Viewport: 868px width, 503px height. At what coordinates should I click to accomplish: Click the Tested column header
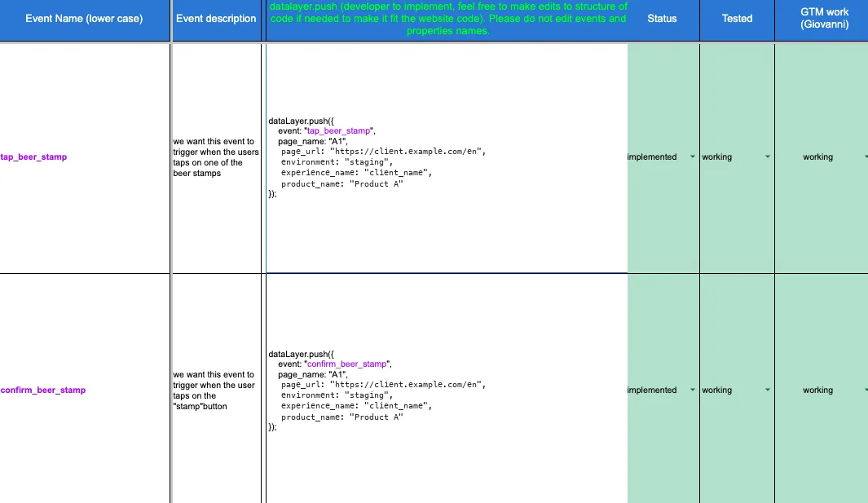(738, 20)
